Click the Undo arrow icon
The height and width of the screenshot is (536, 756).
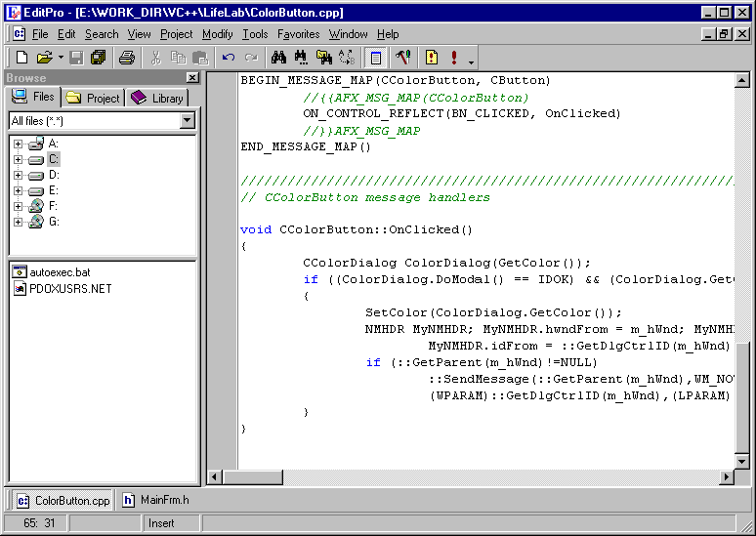(229, 58)
